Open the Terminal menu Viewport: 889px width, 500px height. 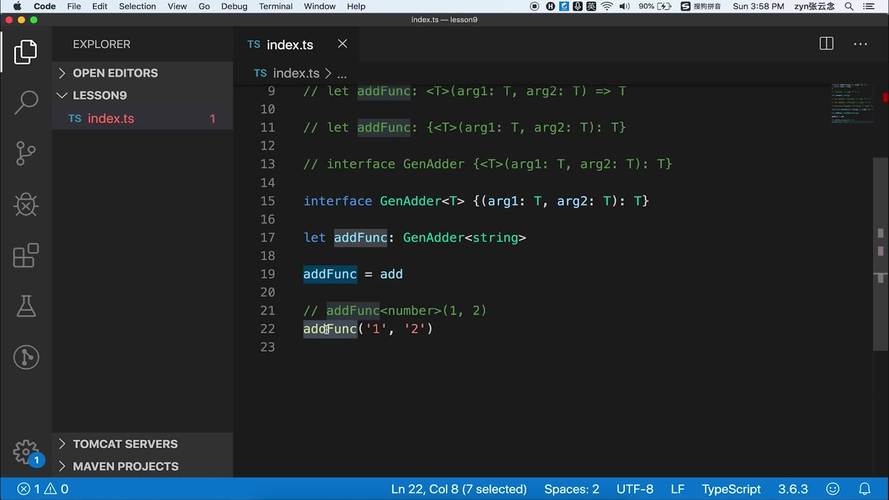(275, 6)
